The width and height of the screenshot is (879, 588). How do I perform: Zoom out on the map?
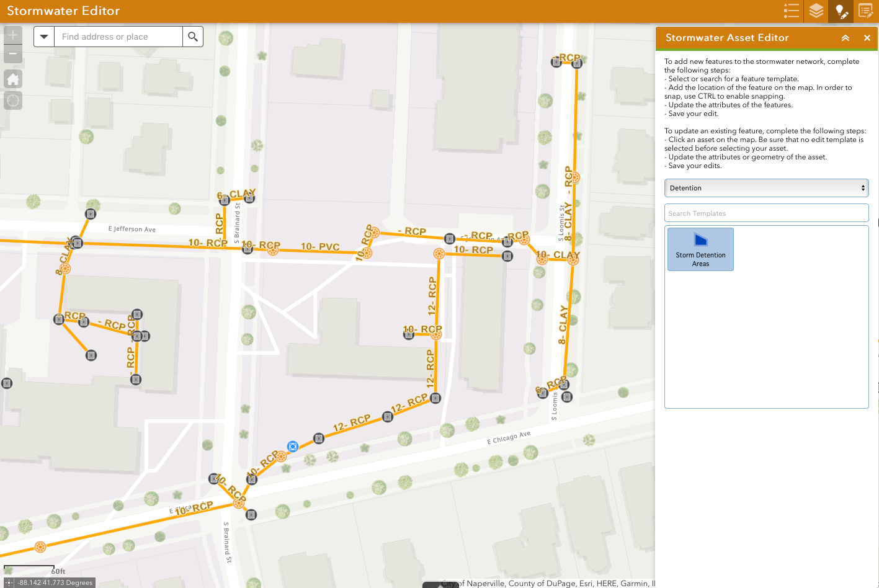(13, 55)
